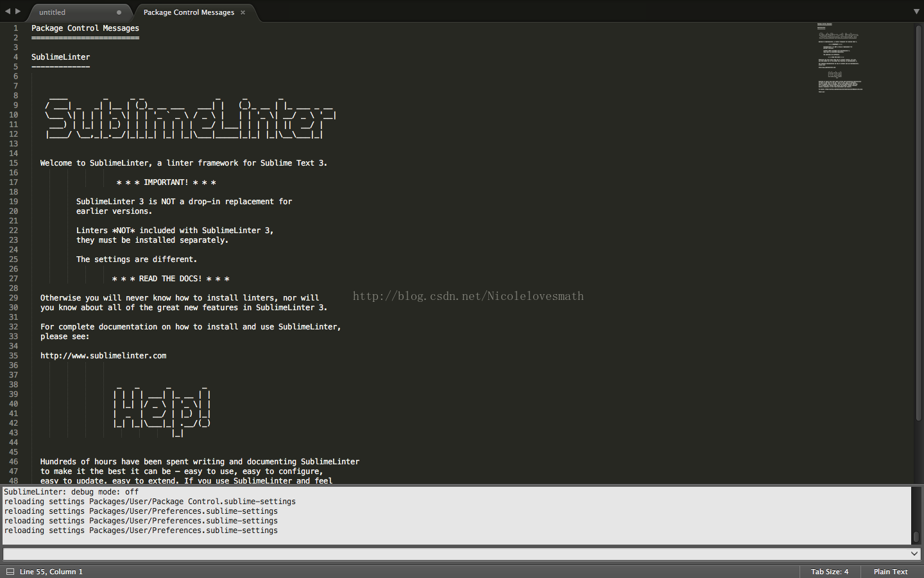Click the 'SublimeLinter' heading on line 4
The image size is (924, 578).
(60, 57)
